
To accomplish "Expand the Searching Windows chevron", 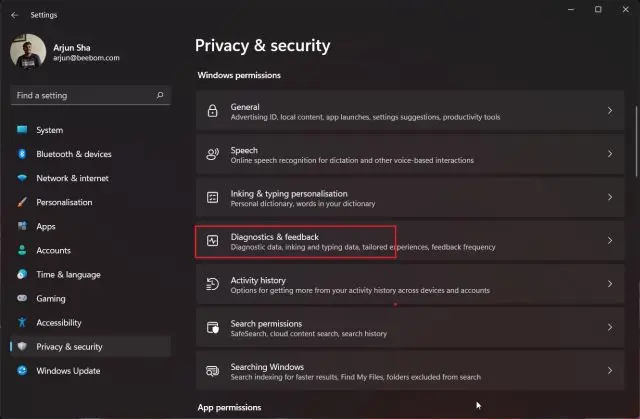I will coord(609,370).
